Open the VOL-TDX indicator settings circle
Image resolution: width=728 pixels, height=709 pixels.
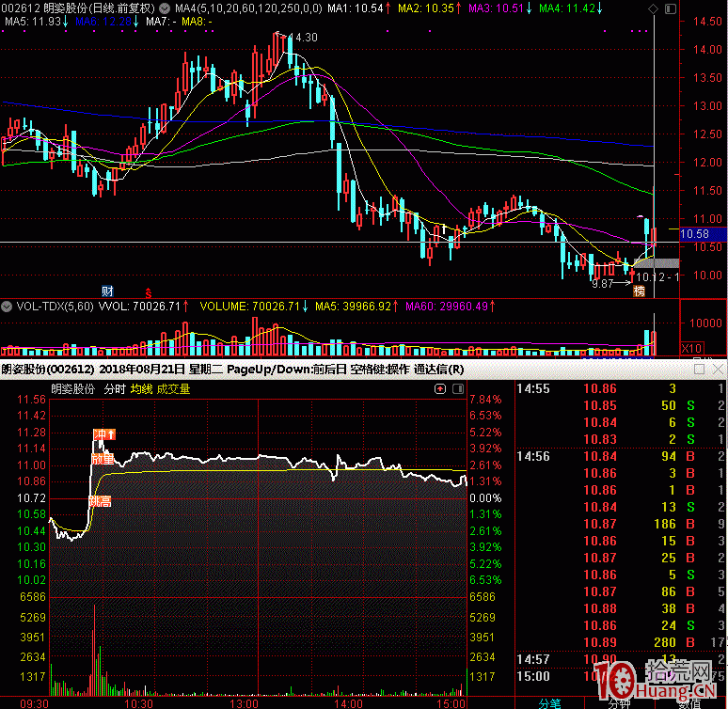point(6,307)
